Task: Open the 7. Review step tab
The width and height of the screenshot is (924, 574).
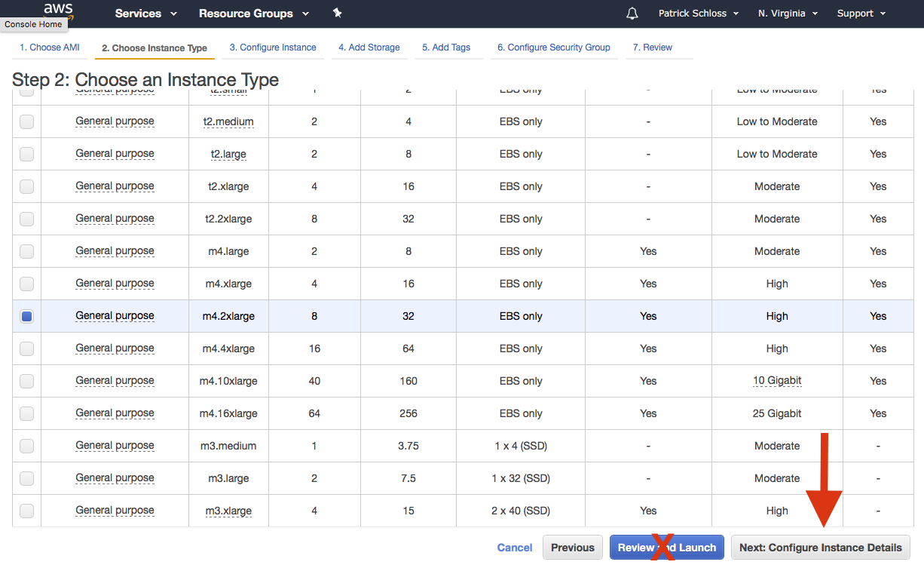Action: (x=652, y=47)
